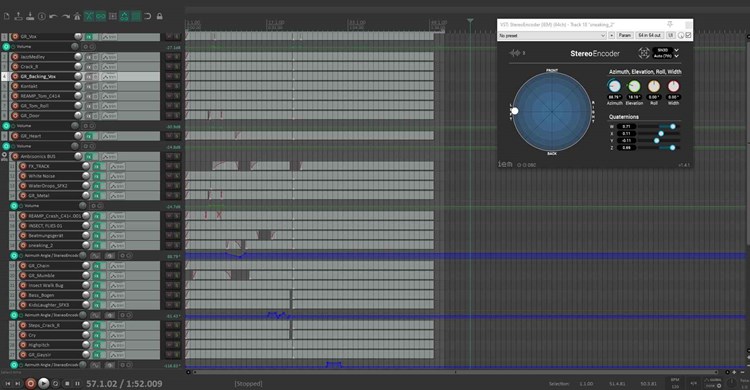Click the transport stop button
This screenshot has height=390, width=750.
67,384
